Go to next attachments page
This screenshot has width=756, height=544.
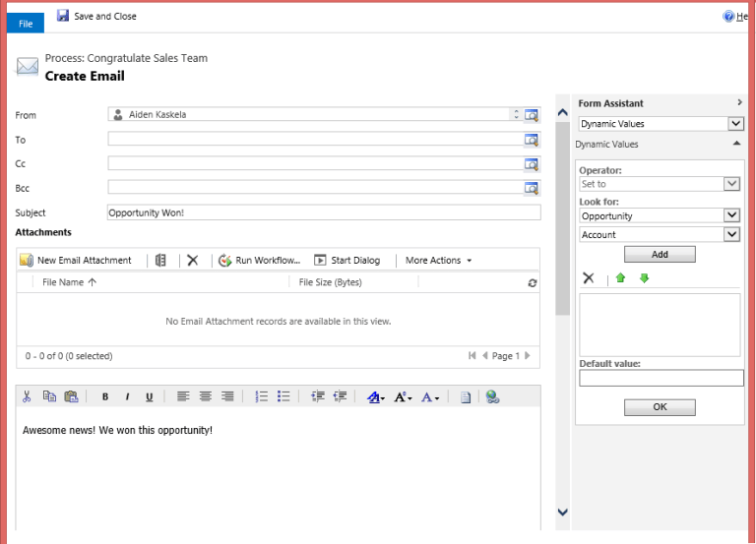coord(528,355)
